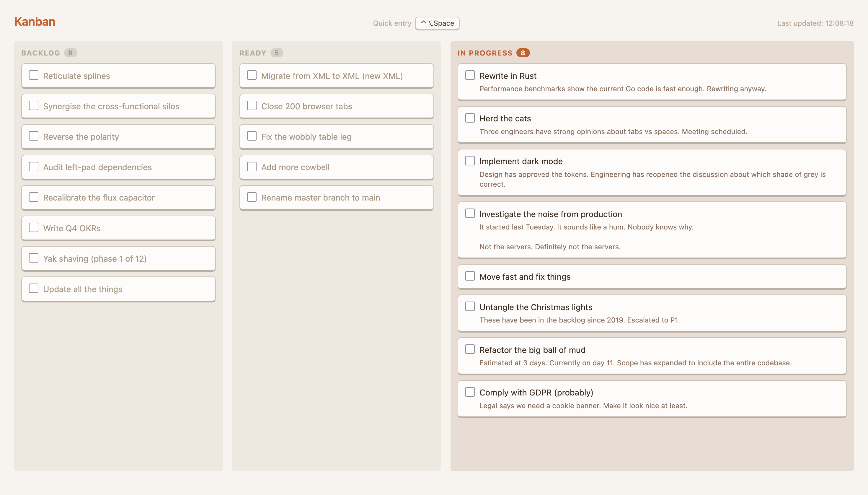Select the In Progress column header

(485, 53)
